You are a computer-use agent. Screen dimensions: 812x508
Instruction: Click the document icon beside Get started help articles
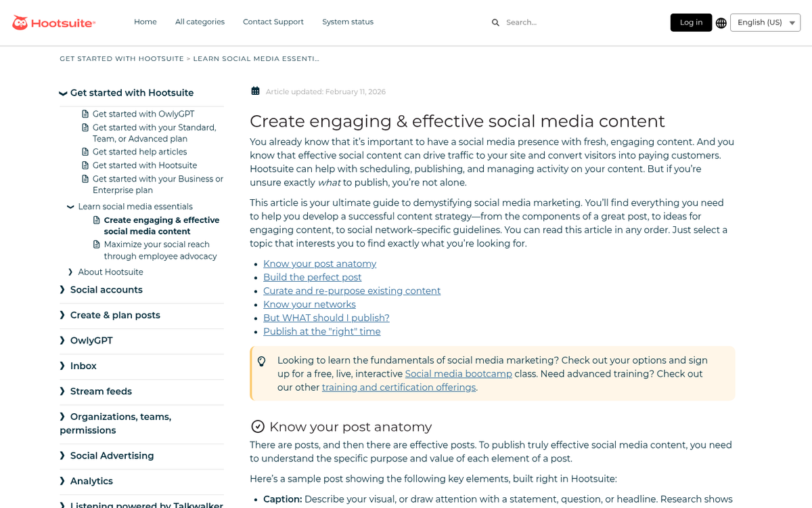tap(85, 152)
